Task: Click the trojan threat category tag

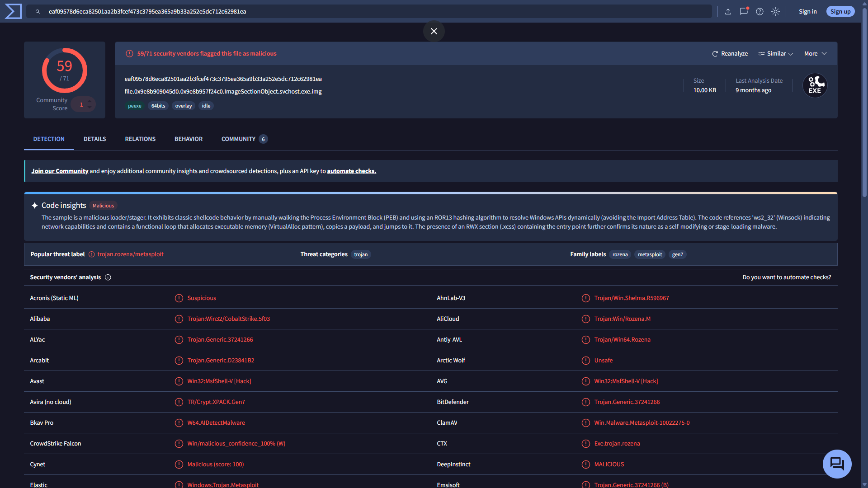Action: (x=361, y=255)
